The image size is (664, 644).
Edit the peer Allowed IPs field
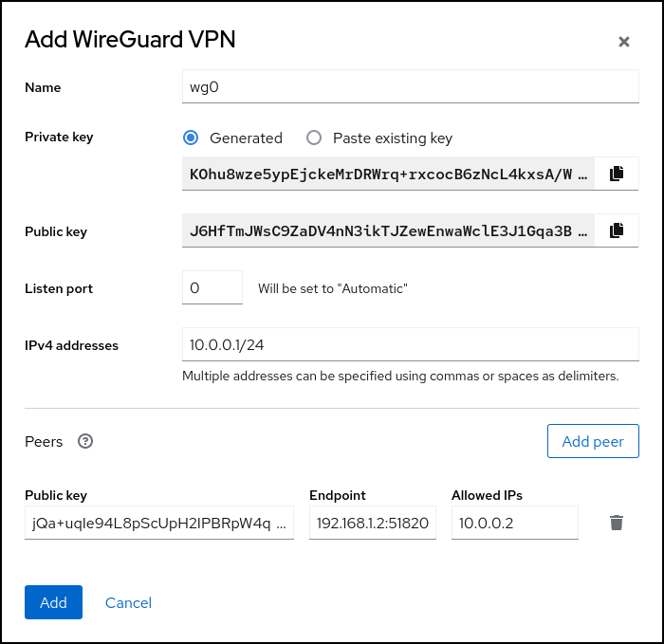coord(514,523)
